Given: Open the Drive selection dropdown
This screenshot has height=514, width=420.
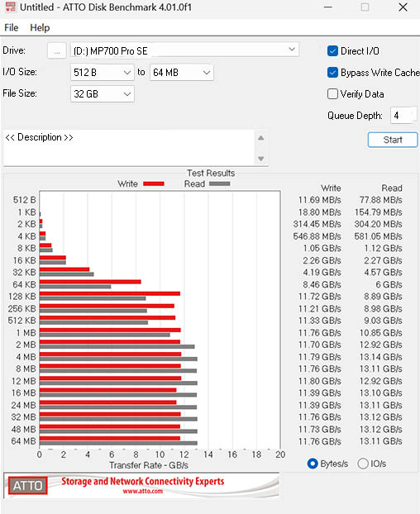Looking at the screenshot, I should pos(184,50).
